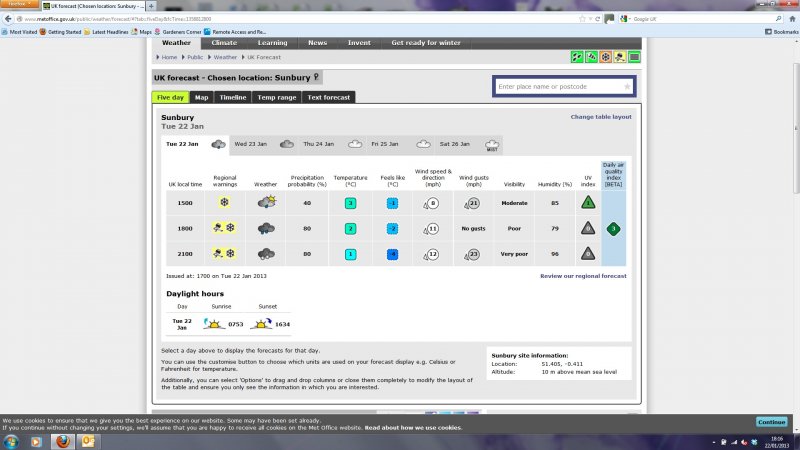Click the wind gust 23 icon at 2100
Screen dimensions: 800x450
(x=472, y=254)
